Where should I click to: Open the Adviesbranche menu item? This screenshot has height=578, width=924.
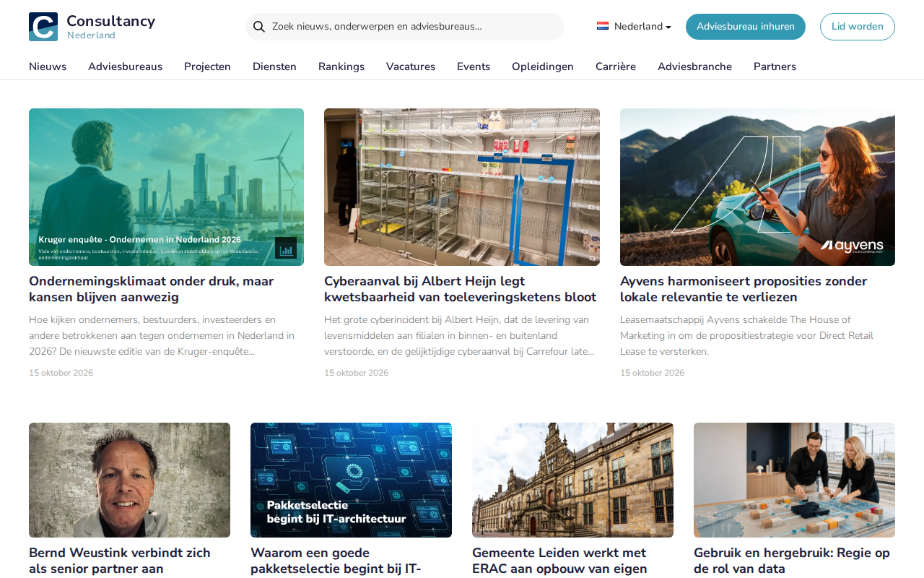coord(694,66)
